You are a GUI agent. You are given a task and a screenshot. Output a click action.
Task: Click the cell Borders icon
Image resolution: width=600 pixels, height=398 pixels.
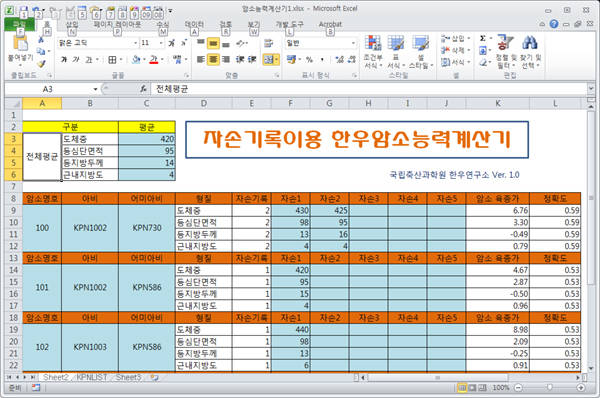[112, 60]
